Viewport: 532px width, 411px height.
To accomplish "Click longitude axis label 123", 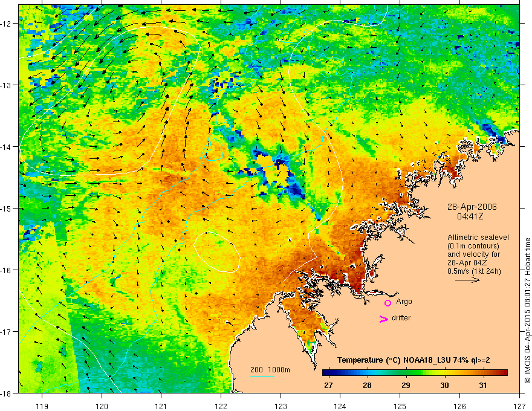I will tap(281, 406).
